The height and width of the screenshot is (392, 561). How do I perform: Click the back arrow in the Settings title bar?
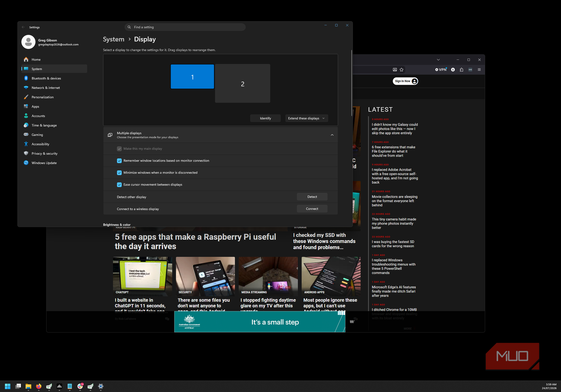coord(23,27)
